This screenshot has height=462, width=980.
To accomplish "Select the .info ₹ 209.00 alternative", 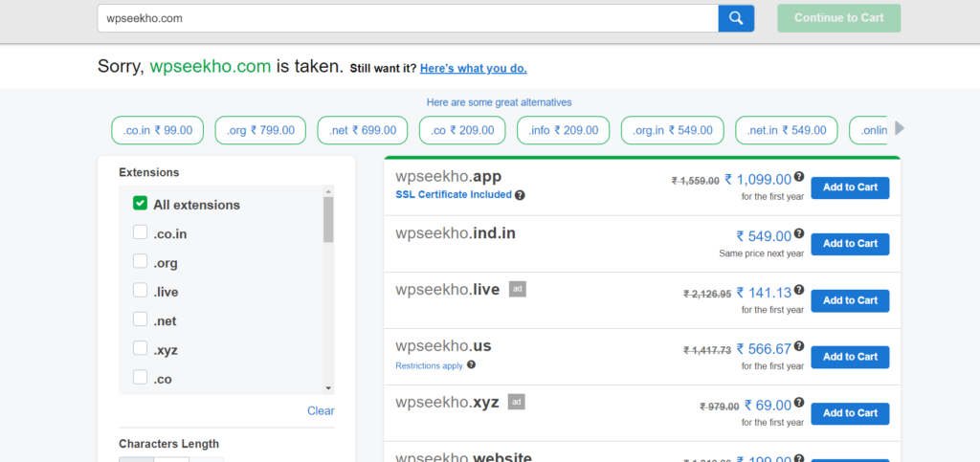I will point(563,130).
